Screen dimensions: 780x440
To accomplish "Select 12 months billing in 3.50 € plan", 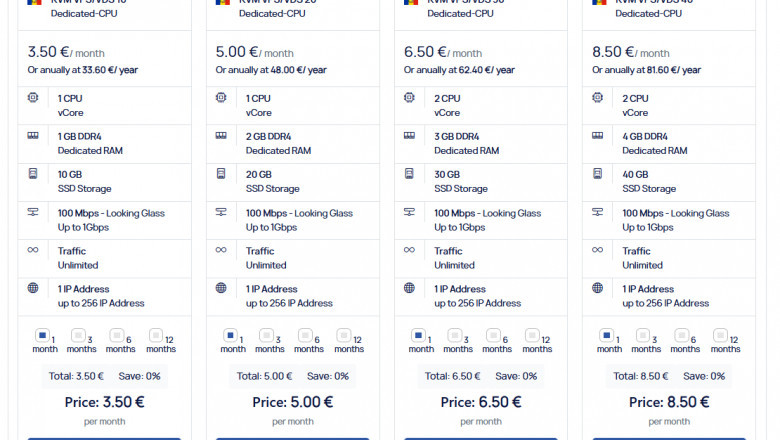I will (x=156, y=336).
